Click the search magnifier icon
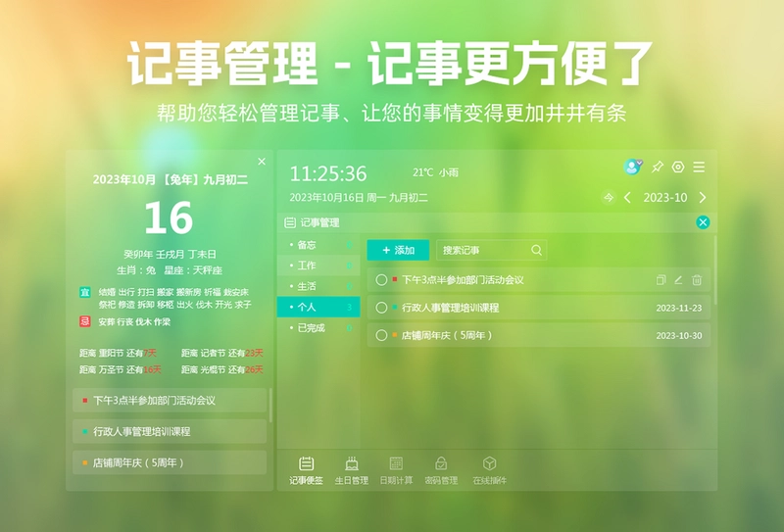Screen dimensions: 784x532 pyautogui.click(x=536, y=250)
